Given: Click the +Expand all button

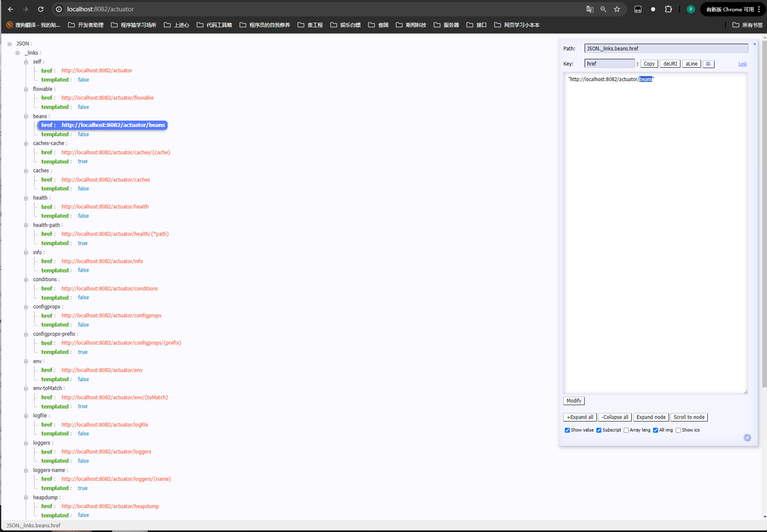Looking at the screenshot, I should pyautogui.click(x=580, y=417).
